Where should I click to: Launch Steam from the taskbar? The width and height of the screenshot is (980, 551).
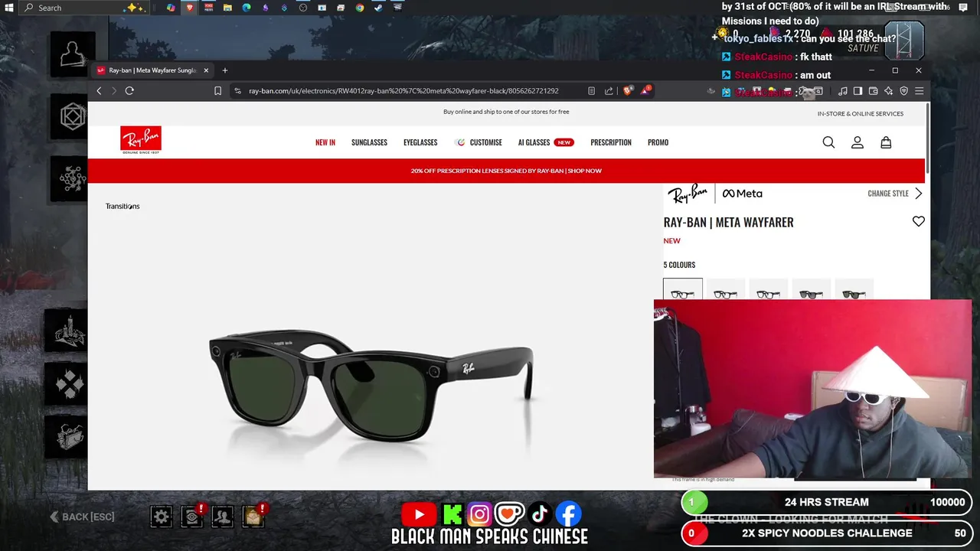coord(378,8)
